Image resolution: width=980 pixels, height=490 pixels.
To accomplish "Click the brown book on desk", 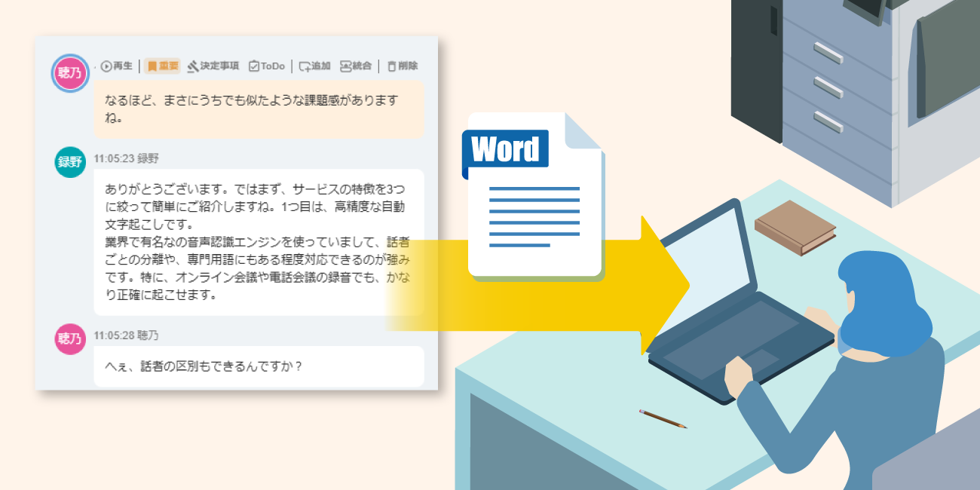I will click(795, 228).
